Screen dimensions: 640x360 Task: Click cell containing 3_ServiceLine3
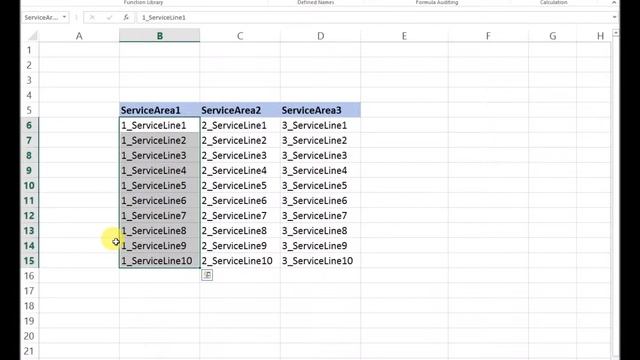pyautogui.click(x=320, y=156)
